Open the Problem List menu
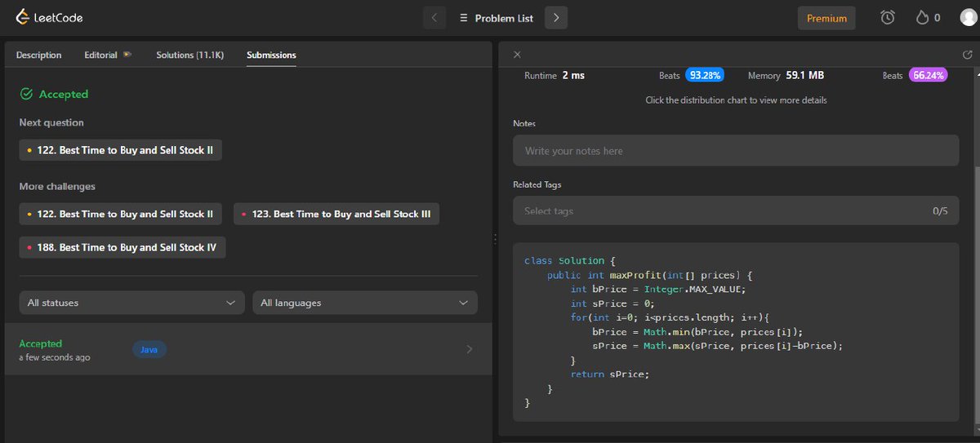The height and width of the screenshot is (443, 980). tap(495, 17)
